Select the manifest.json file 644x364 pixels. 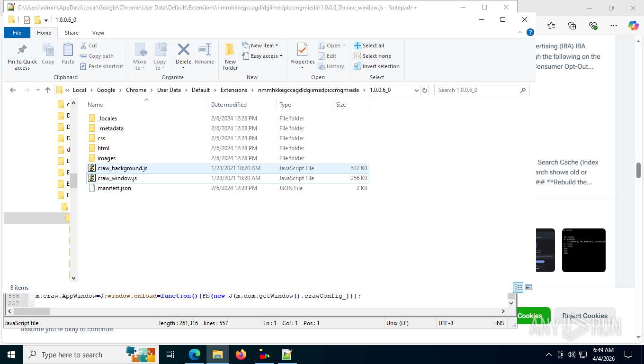click(x=227, y=188)
